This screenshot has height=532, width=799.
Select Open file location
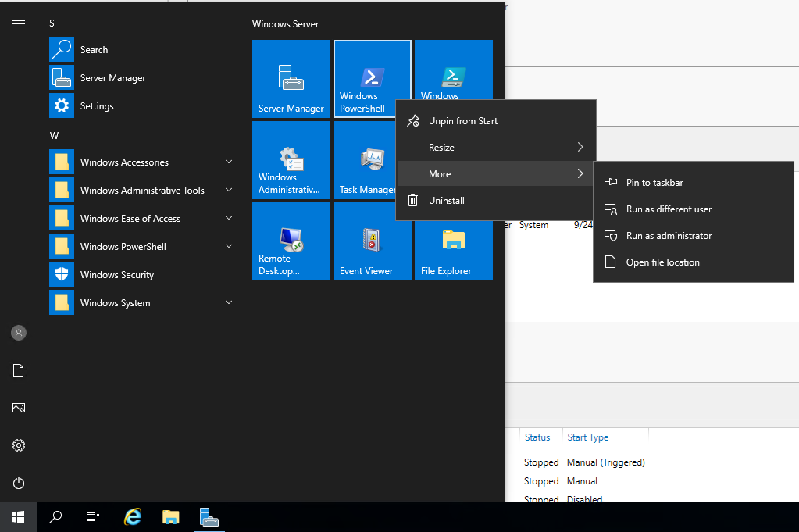[694, 262]
